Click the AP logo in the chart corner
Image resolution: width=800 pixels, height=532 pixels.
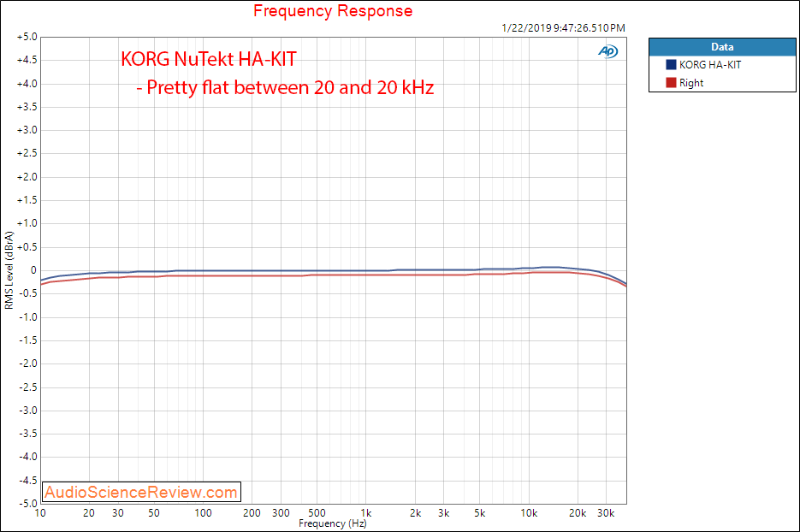click(x=607, y=51)
